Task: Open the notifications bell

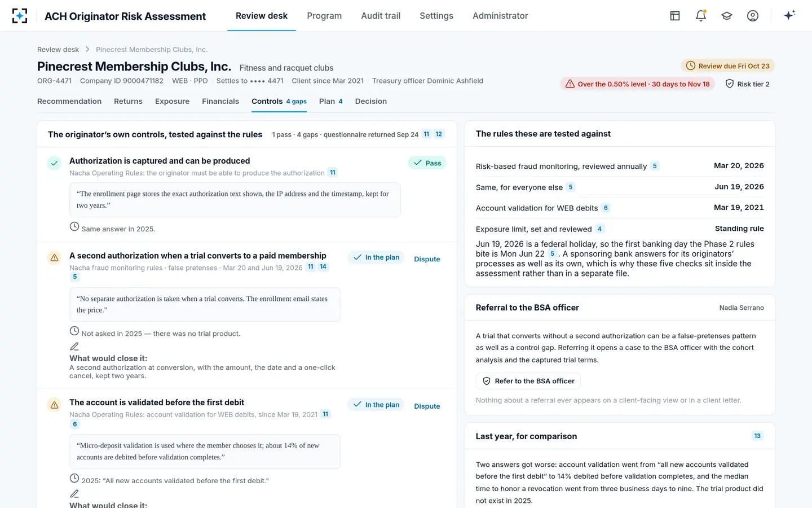Action: click(701, 16)
